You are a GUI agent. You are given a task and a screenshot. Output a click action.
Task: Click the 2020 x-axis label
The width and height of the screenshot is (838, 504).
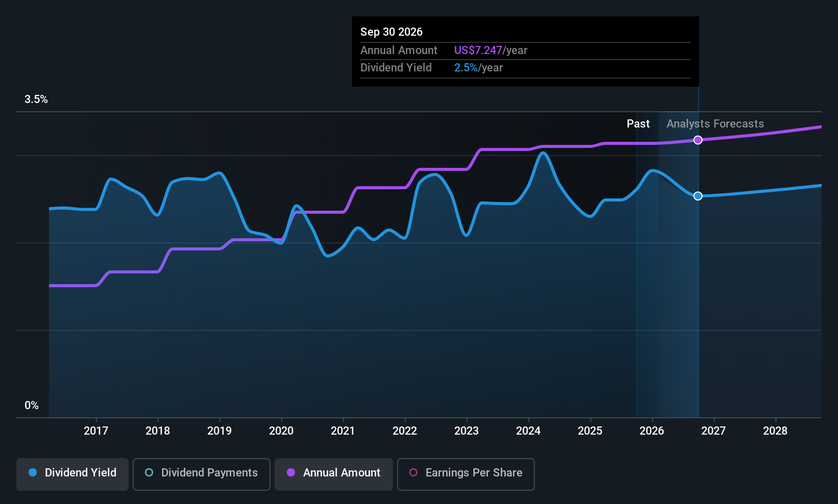coord(281,431)
